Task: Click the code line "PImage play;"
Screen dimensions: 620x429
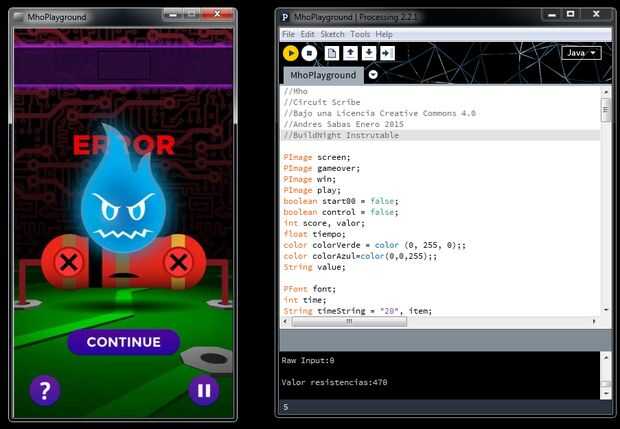Action: click(312, 190)
